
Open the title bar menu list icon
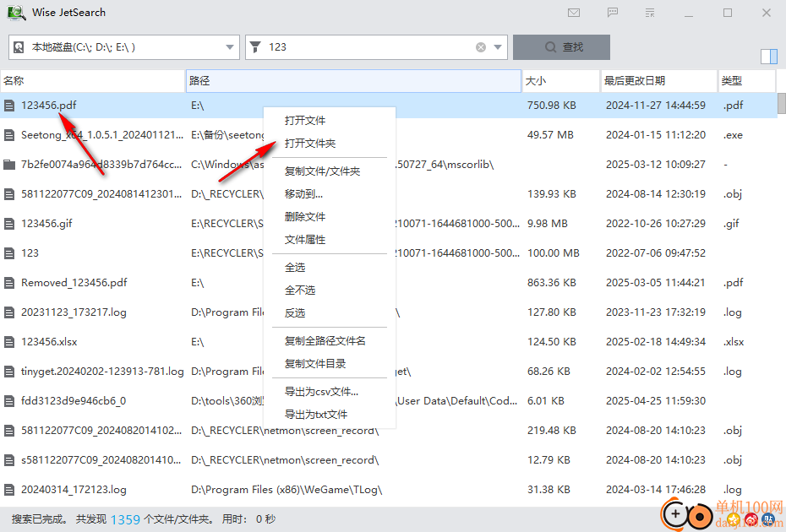pos(650,13)
